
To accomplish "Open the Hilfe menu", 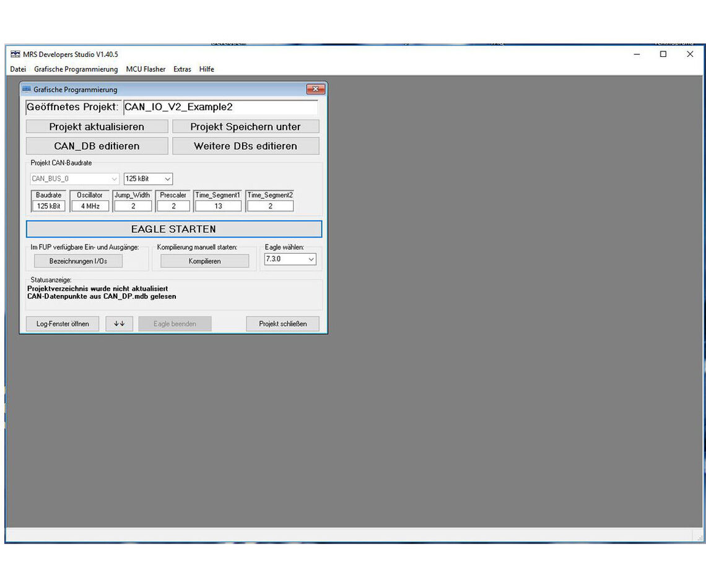I will coord(206,69).
